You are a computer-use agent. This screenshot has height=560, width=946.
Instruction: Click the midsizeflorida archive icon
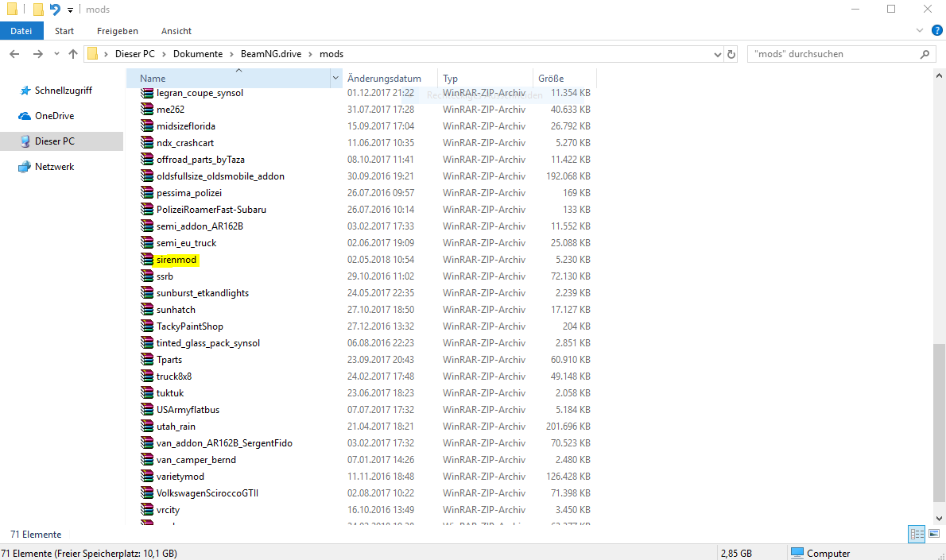146,126
